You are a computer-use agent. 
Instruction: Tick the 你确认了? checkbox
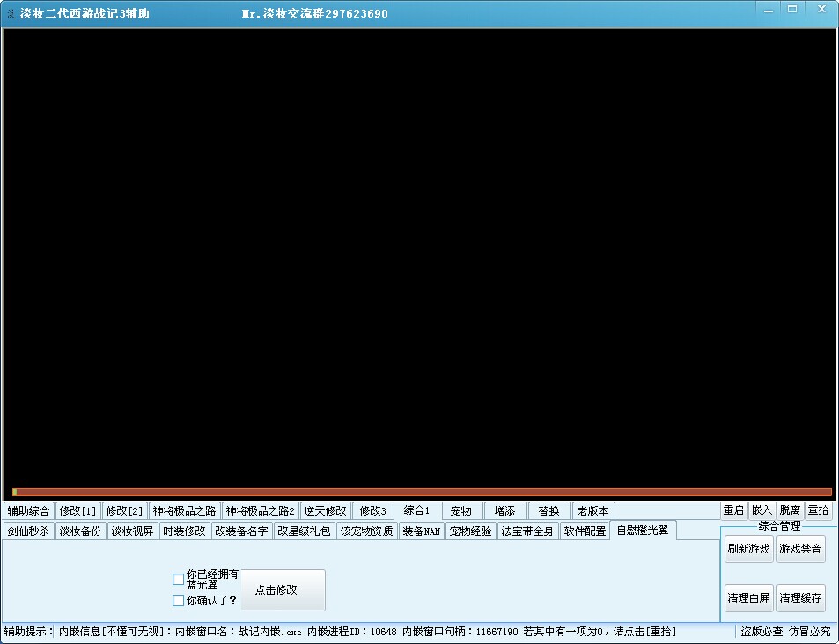(179, 601)
